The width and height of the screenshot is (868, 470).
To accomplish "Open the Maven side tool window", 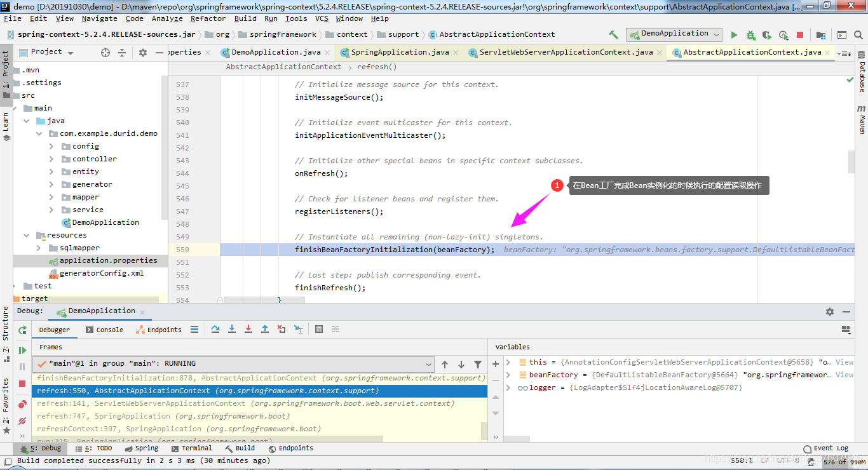I will [862, 119].
